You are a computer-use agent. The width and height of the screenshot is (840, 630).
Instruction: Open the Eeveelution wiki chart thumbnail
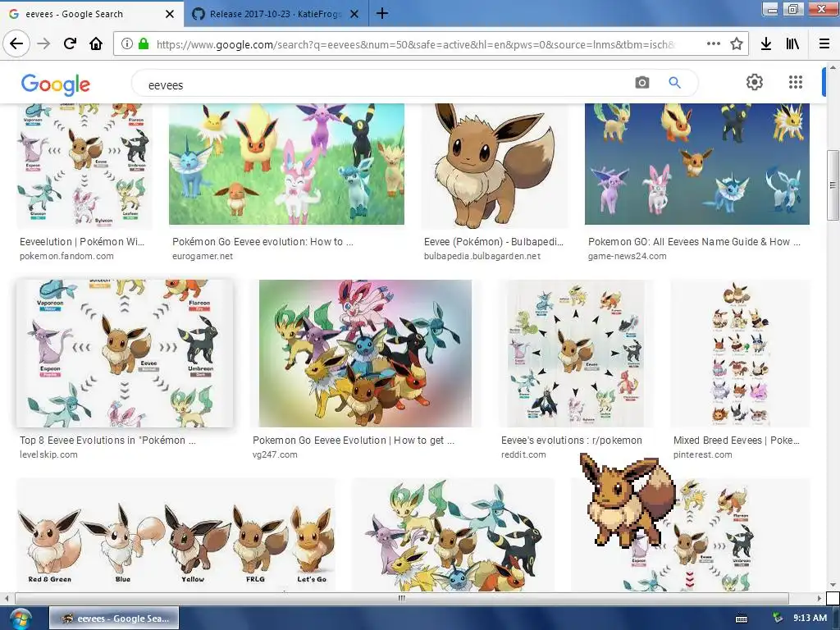(x=84, y=166)
